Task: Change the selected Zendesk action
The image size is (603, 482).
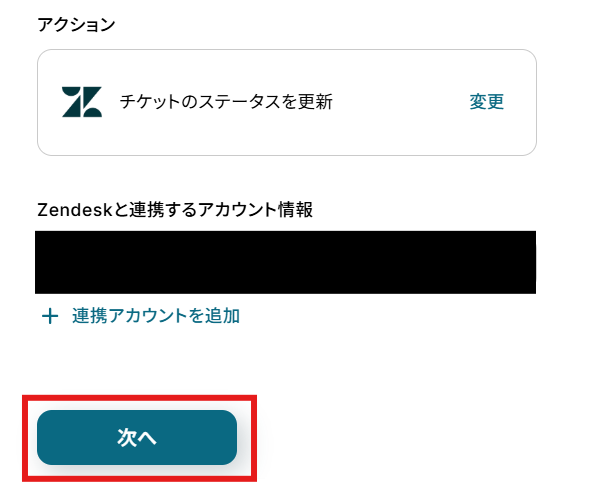Action: [486, 102]
